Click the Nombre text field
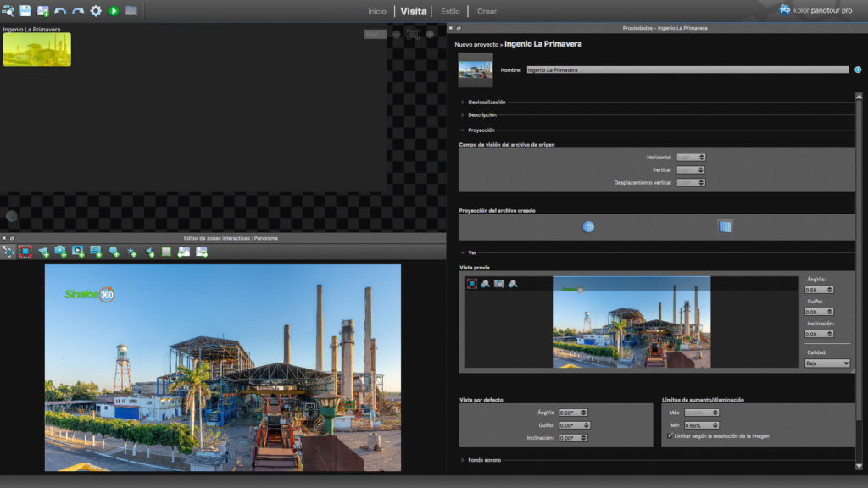868x488 pixels. 687,70
